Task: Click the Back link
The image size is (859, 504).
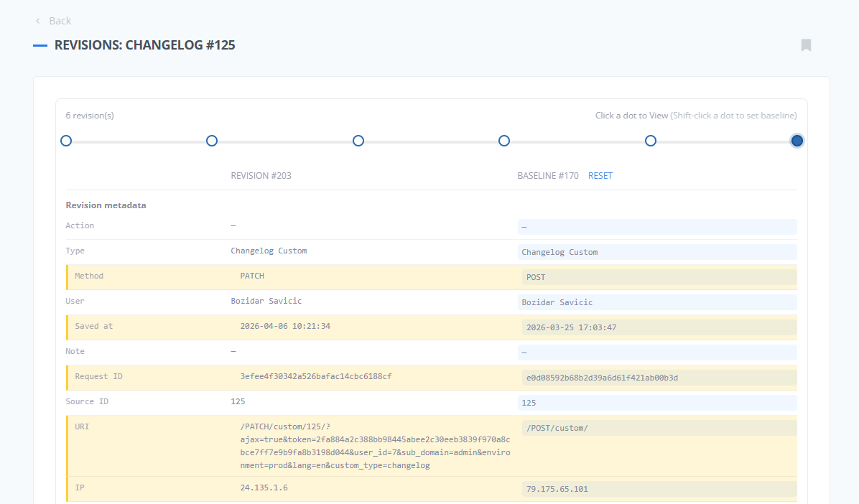Action: coord(60,21)
